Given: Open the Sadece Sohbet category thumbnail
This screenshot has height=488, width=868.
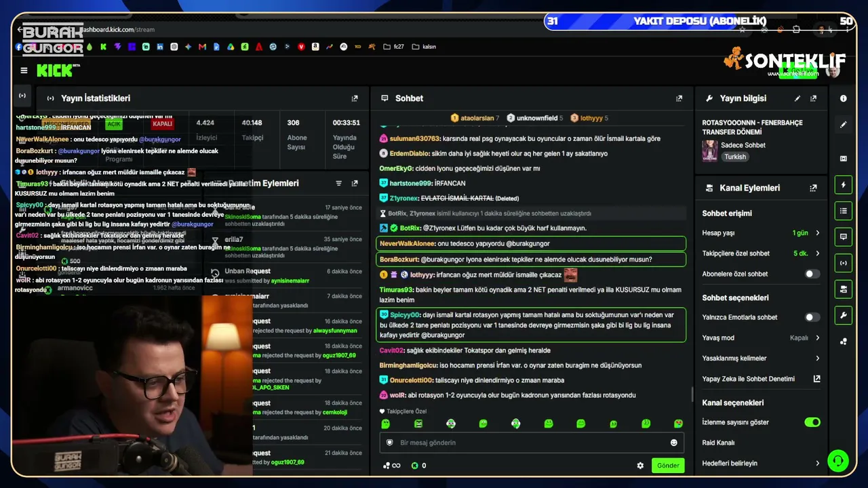Looking at the screenshot, I should pyautogui.click(x=710, y=150).
